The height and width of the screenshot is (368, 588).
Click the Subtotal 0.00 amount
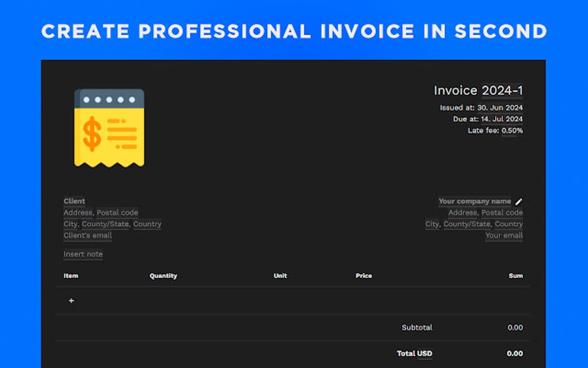(x=515, y=327)
